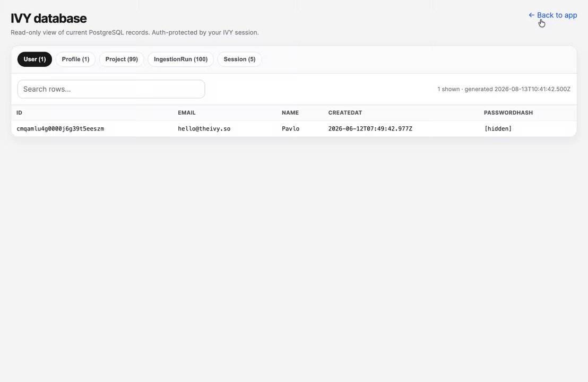Click the Read-only view description subtitle
This screenshot has width=588, height=382.
[x=135, y=32]
